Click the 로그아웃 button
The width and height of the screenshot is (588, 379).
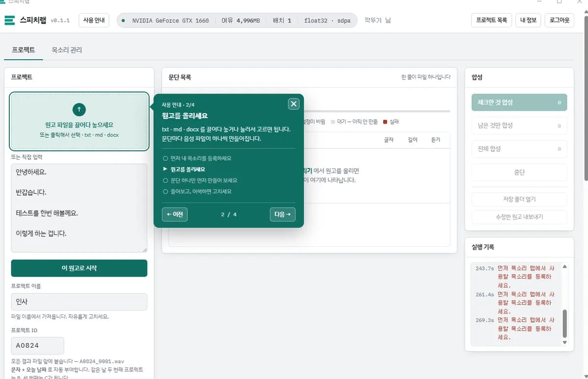[559, 21]
